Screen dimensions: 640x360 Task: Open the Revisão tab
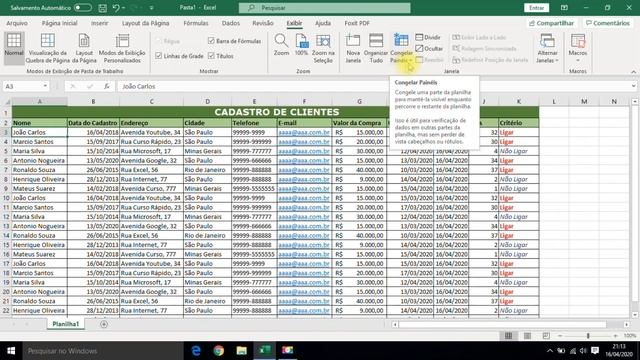coord(263,23)
